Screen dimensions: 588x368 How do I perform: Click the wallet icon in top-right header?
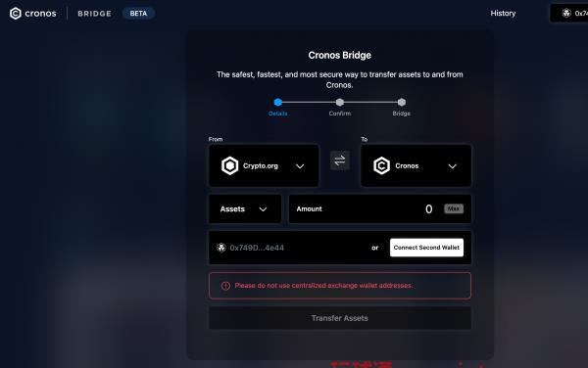coord(566,14)
